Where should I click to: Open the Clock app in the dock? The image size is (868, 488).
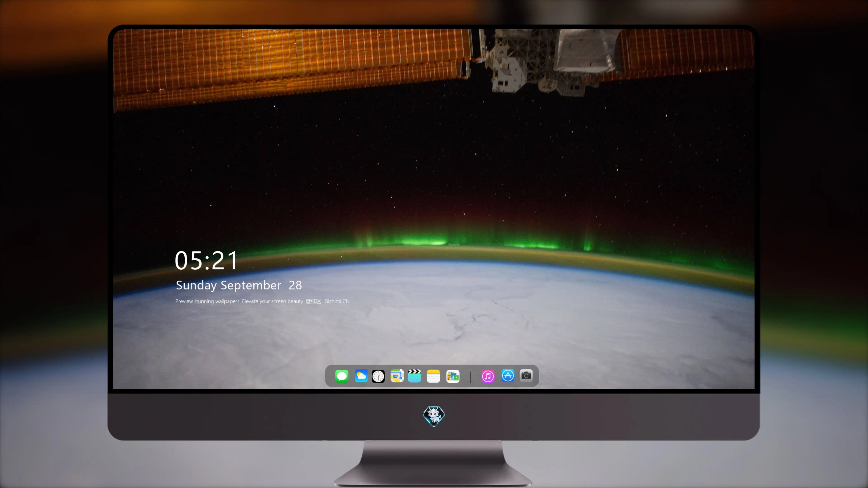pos(378,376)
